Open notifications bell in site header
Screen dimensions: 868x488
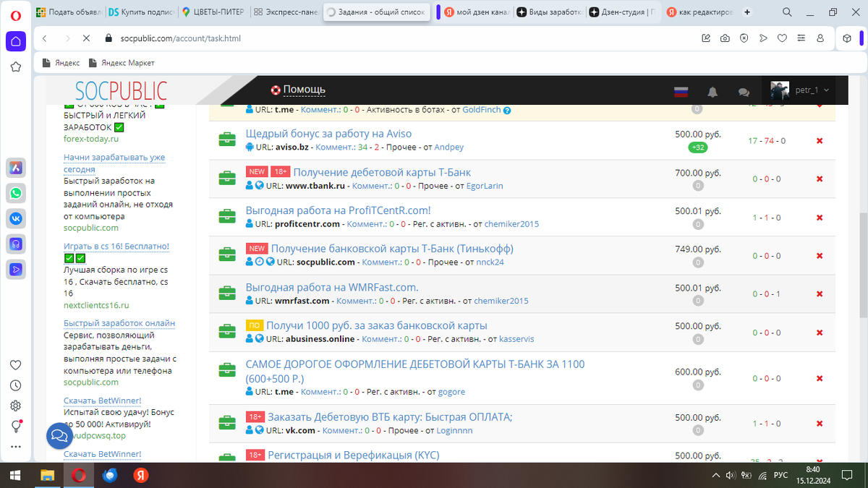tap(712, 92)
